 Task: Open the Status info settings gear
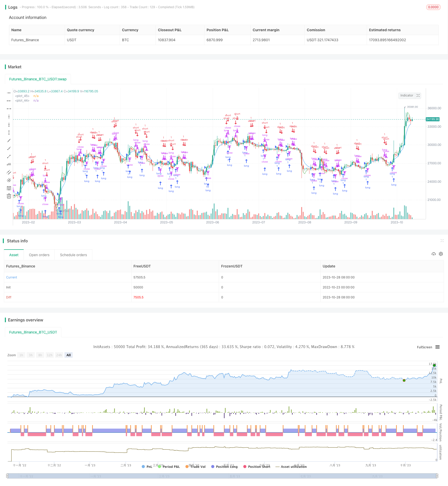pos(441,254)
